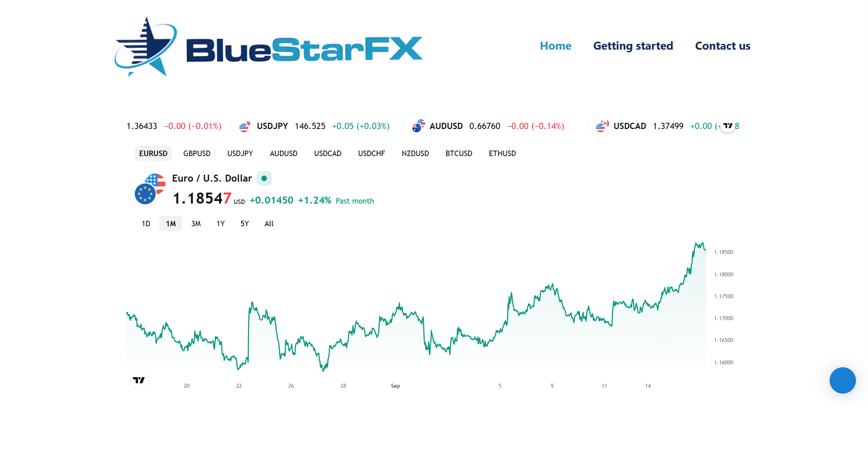Switch chart range to 1Y

click(x=220, y=224)
